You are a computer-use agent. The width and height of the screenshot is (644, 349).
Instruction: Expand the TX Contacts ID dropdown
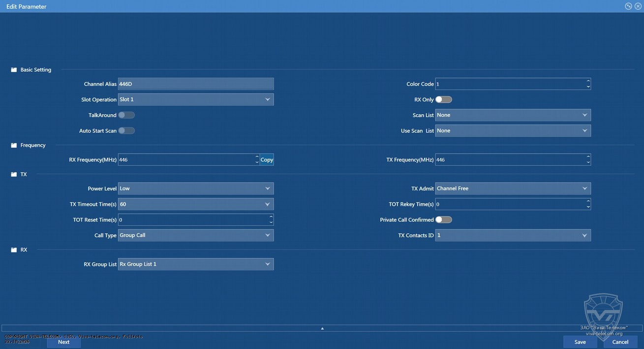[513, 235]
